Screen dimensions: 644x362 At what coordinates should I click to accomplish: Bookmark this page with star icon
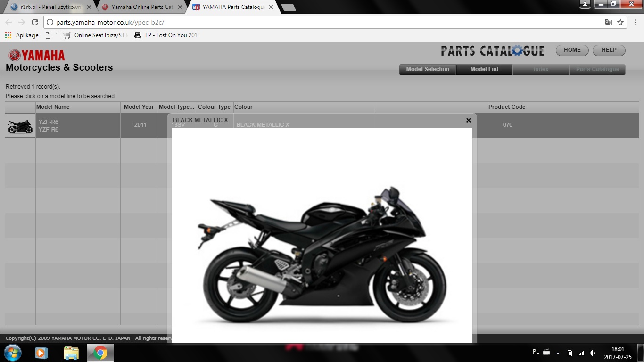pos(620,22)
